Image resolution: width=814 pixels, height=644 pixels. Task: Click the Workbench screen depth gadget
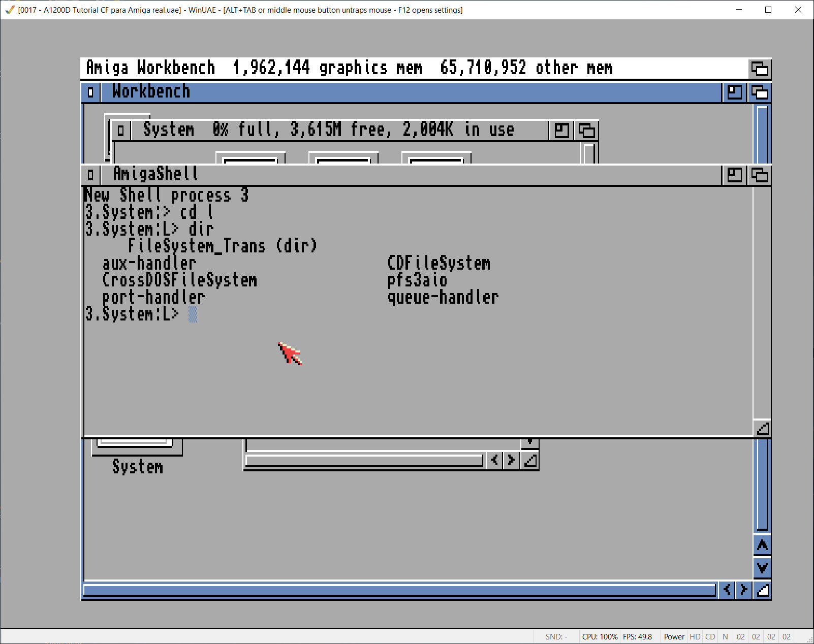coord(760,69)
